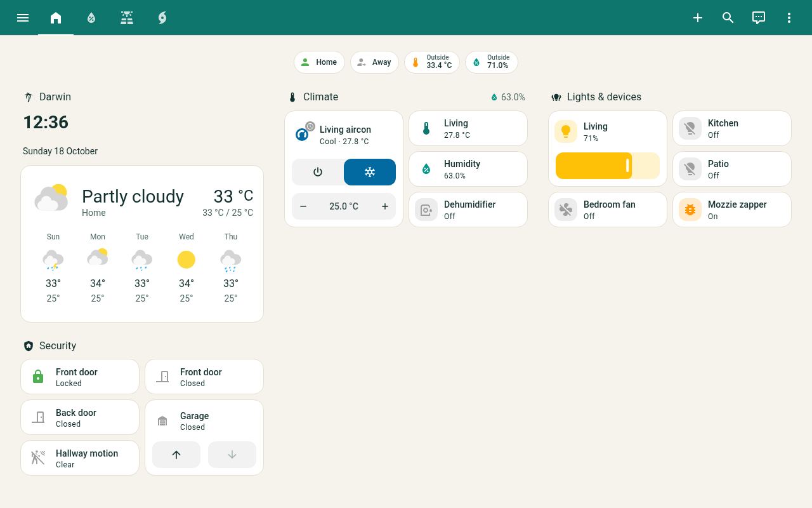Click the Living aircon thermostat icon
812x508 pixels.
[x=303, y=134]
